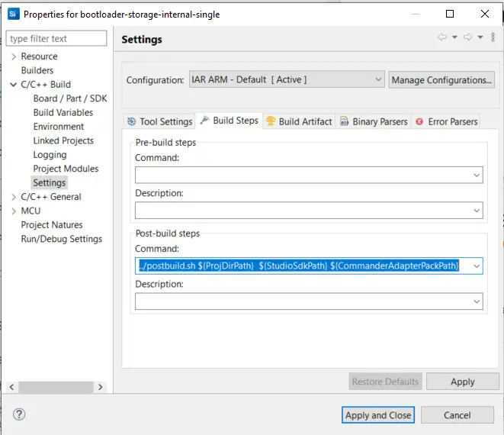The image size is (504, 435).
Task: Collapse the C/C++ Build tree node
Action: pyautogui.click(x=14, y=85)
